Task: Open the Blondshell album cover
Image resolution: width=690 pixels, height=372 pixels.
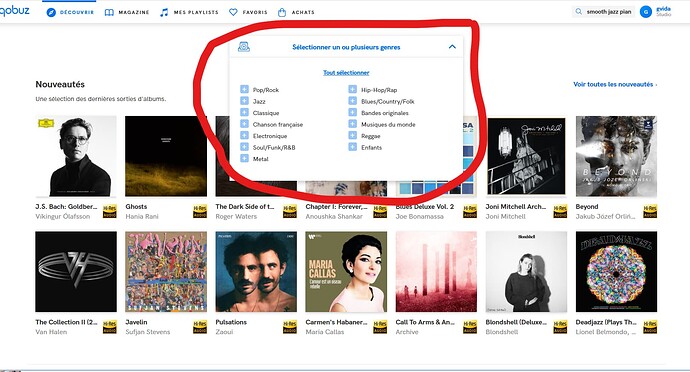Action: point(526,272)
